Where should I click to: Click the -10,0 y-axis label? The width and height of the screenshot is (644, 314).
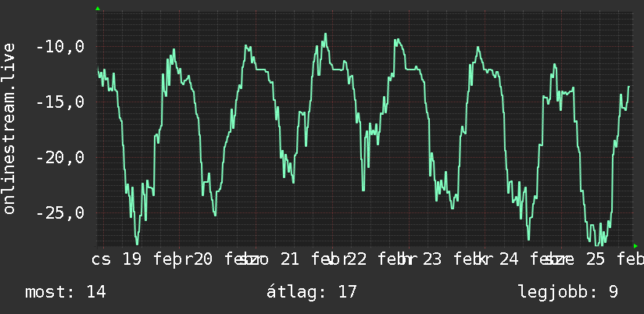click(x=60, y=47)
